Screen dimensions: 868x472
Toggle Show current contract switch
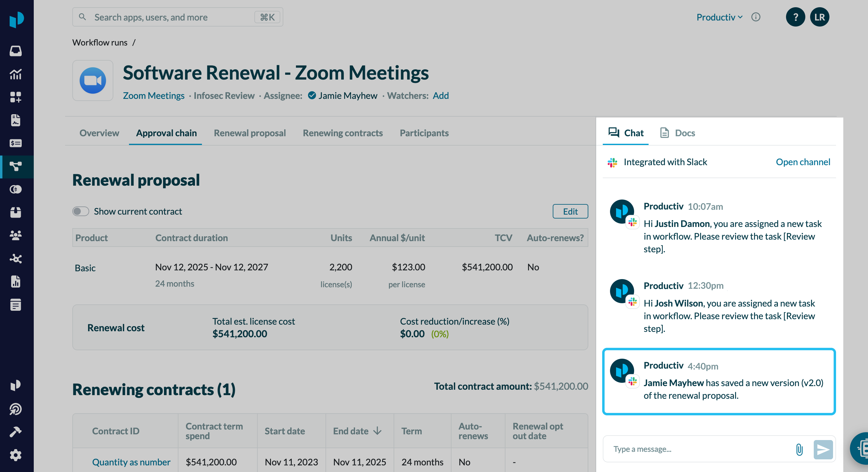pos(80,211)
